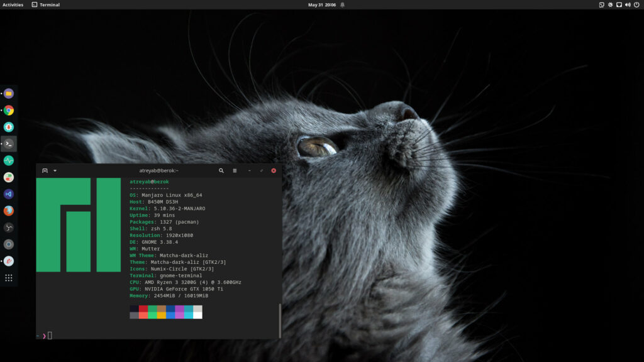This screenshot has width=644, height=362.
Task: Click the 'Shell: zsh 5.8' line
Action: [x=151, y=229]
